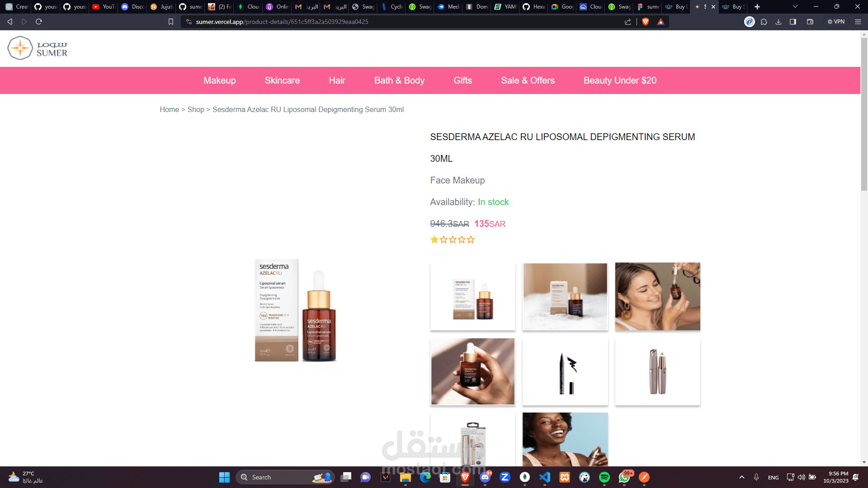The image size is (868, 488).
Task: Select thumbnail of serum with box on white
Action: click(x=473, y=297)
